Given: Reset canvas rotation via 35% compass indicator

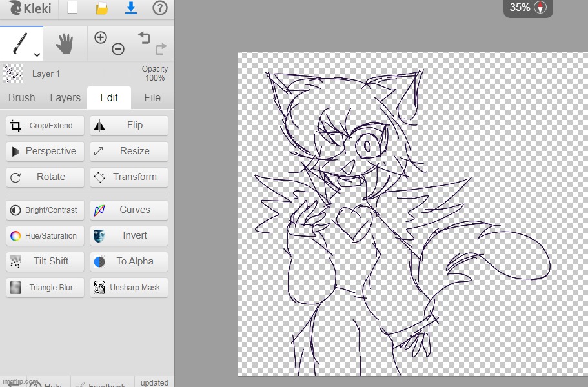Looking at the screenshot, I should pos(541,8).
